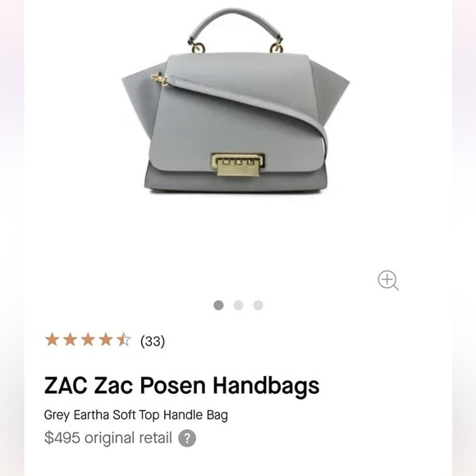
Task: Click the first rating star
Action: (53, 340)
